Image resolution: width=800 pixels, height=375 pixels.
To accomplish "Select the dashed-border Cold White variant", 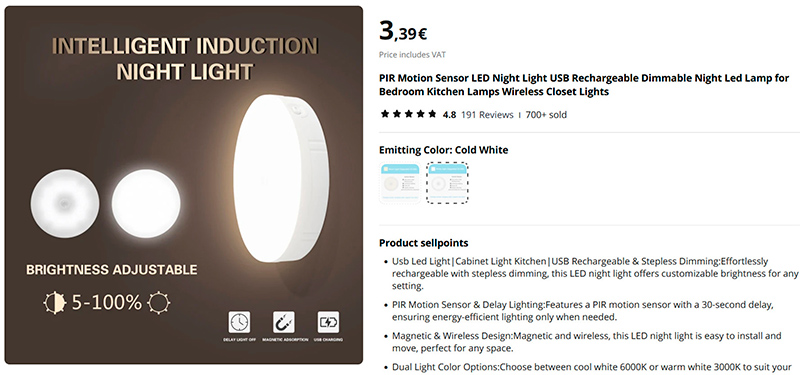I will pos(447,183).
